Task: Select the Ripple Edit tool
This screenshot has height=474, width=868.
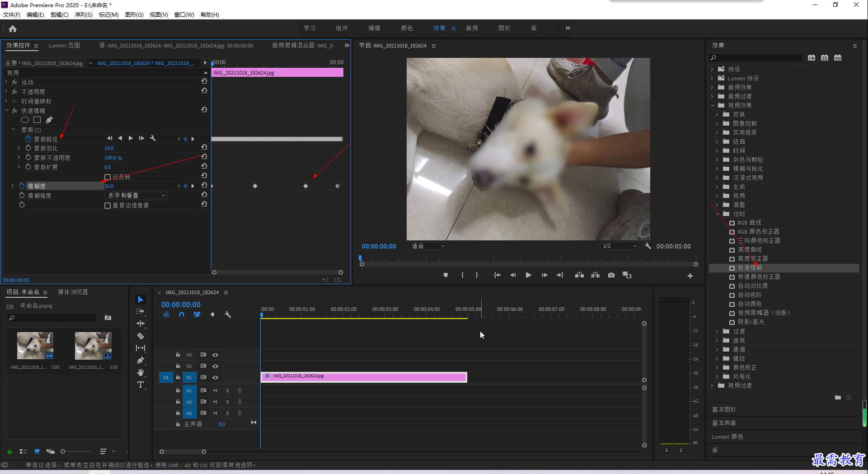Action: pos(141,324)
